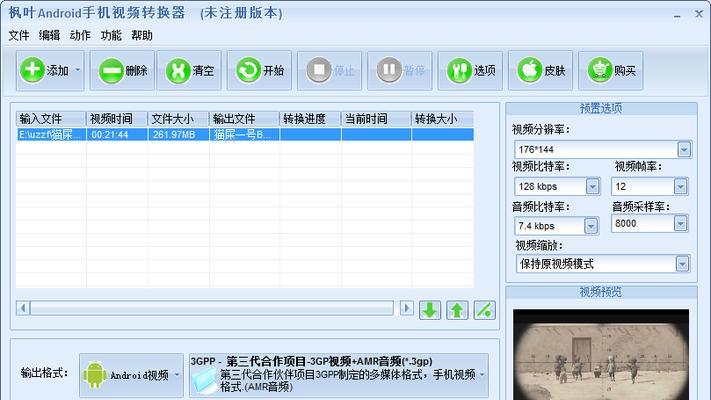This screenshot has width=711, height=400.
Task: Click the 当前时间 column header
Action: tap(376, 119)
